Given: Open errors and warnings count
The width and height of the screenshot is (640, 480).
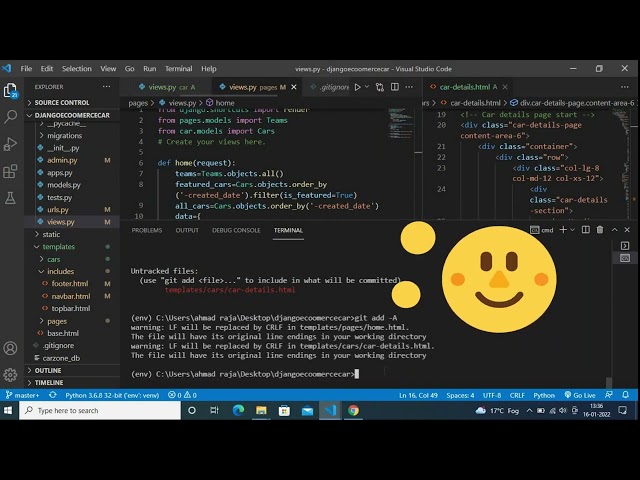Looking at the screenshot, I should (x=182, y=395).
